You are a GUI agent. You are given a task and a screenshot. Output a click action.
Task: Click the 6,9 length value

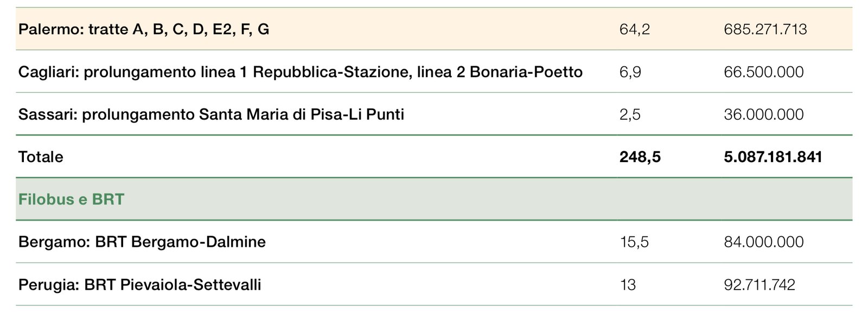(x=630, y=72)
